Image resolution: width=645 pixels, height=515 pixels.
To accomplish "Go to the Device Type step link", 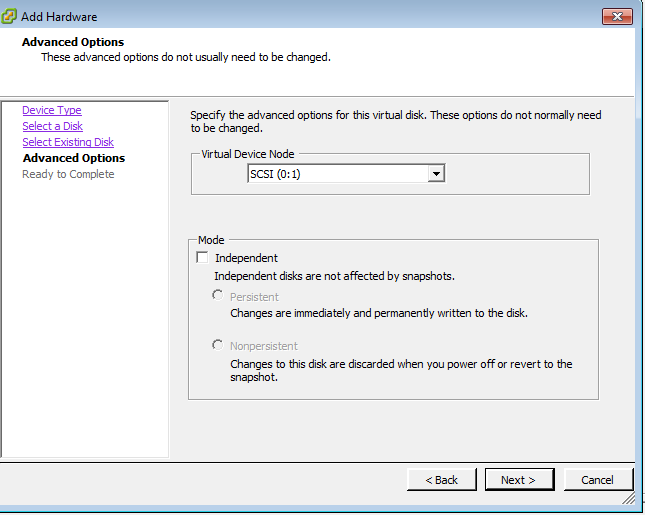I will pos(52,110).
